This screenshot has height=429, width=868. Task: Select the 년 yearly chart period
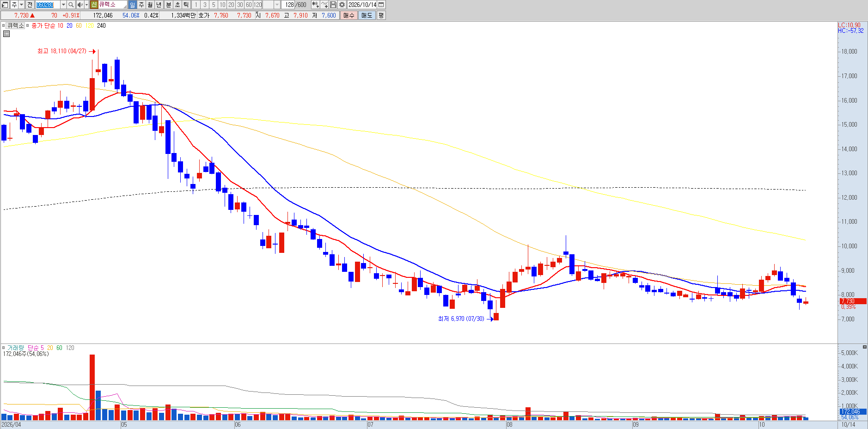[x=159, y=5]
